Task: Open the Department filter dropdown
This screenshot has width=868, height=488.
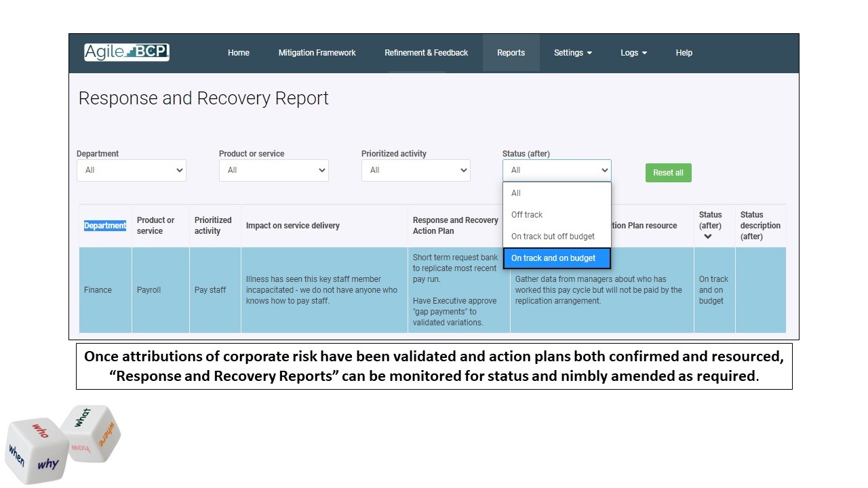Action: (x=132, y=170)
